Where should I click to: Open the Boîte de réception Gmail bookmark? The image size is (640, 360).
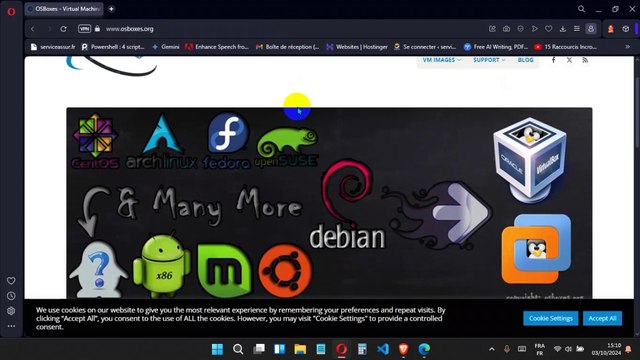pyautogui.click(x=288, y=47)
